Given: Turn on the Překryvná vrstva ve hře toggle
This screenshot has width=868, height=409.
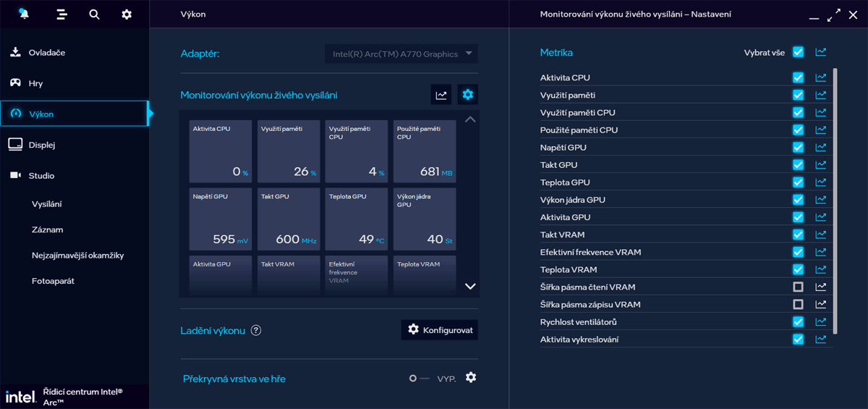Looking at the screenshot, I should (x=418, y=378).
